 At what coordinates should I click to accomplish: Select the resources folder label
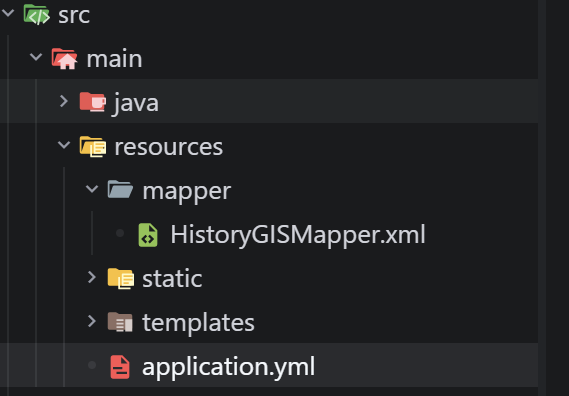[169, 147]
